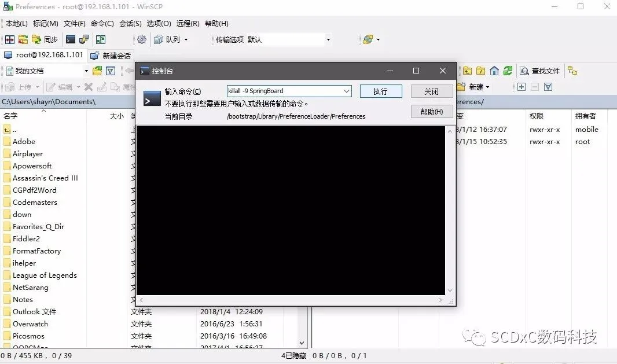Switch to root@192.168.1.101 session tab
617x364 pixels.
pyautogui.click(x=43, y=55)
